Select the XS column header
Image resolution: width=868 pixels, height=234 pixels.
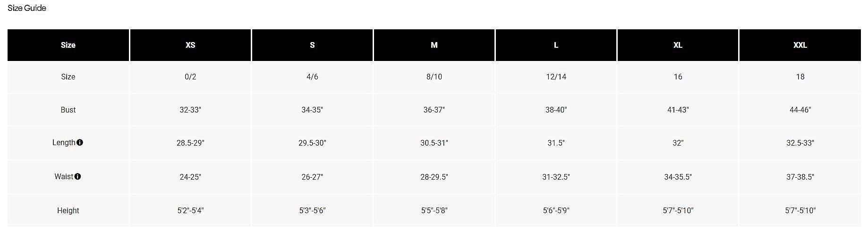tap(190, 45)
